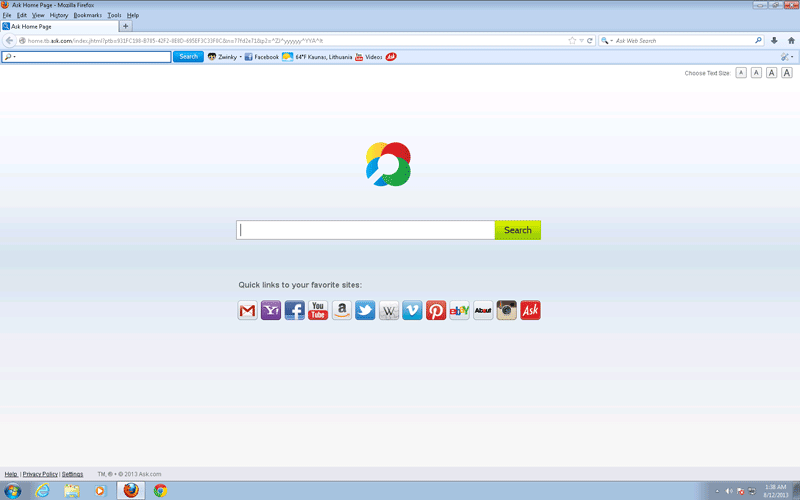
Task: Select the largest text size option
Action: [x=787, y=73]
